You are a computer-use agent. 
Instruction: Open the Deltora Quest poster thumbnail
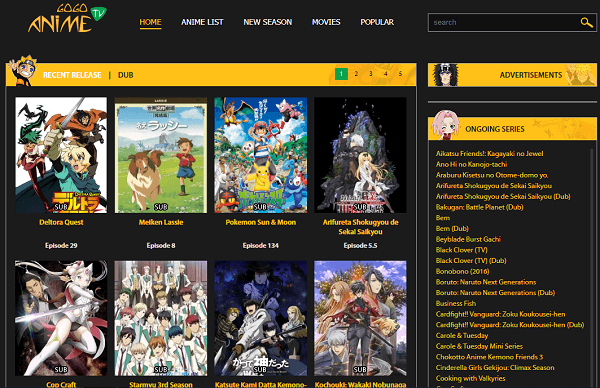61,155
